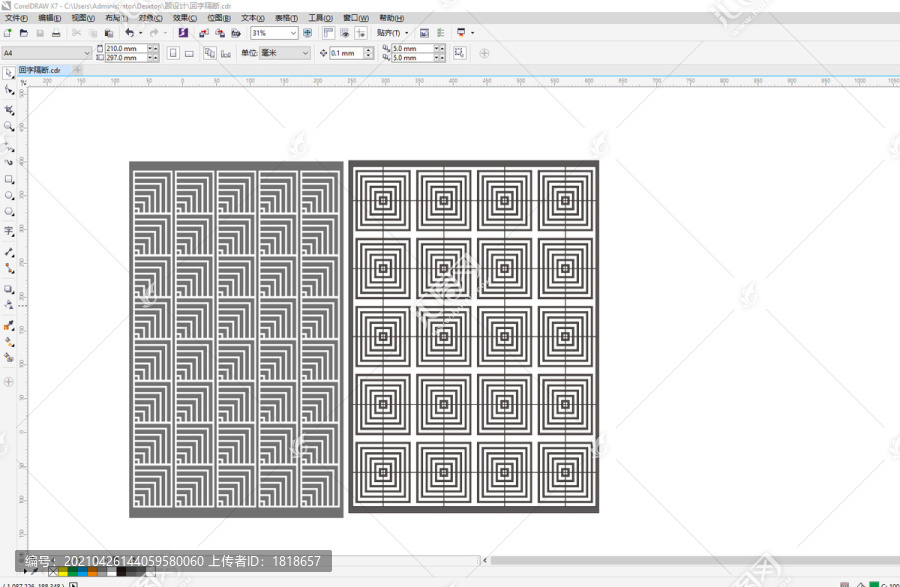The height and width of the screenshot is (587, 900).
Task: Open the 表格 menu
Action: tap(286, 18)
